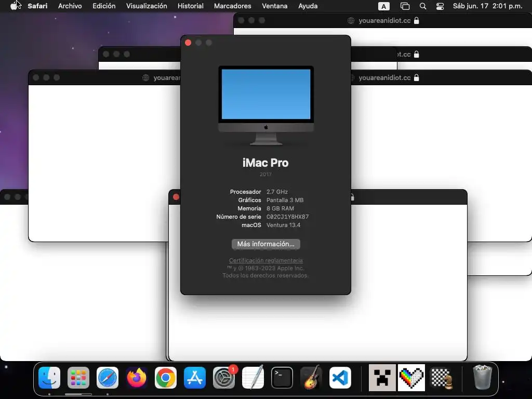This screenshot has width=532, height=399.
Task: Open the Stage Manager windows icon
Action: (405, 6)
